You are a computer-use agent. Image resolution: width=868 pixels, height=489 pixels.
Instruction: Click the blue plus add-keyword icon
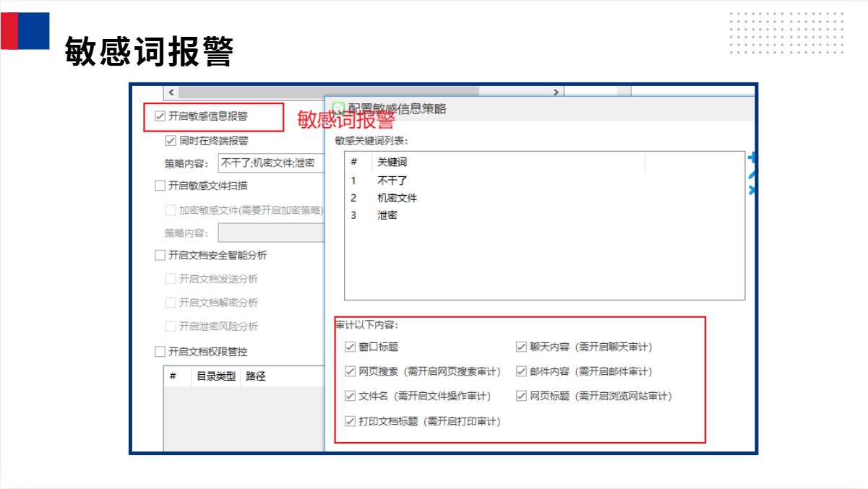752,158
